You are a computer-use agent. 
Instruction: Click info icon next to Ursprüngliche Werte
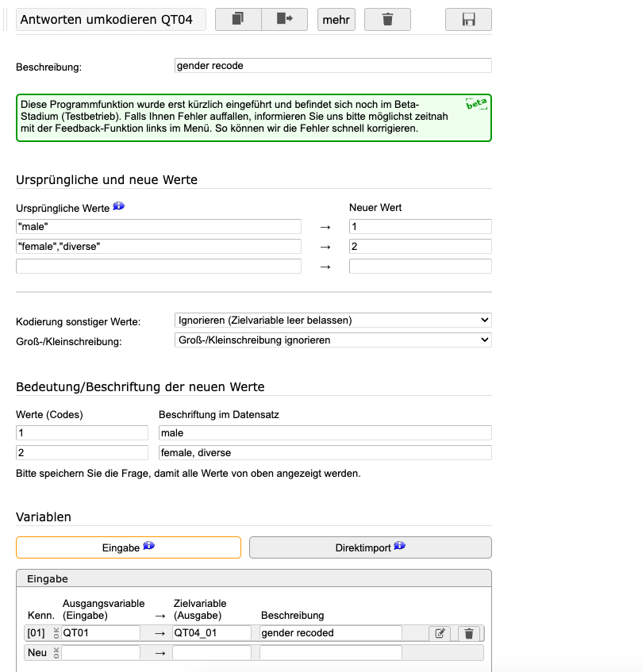119,206
